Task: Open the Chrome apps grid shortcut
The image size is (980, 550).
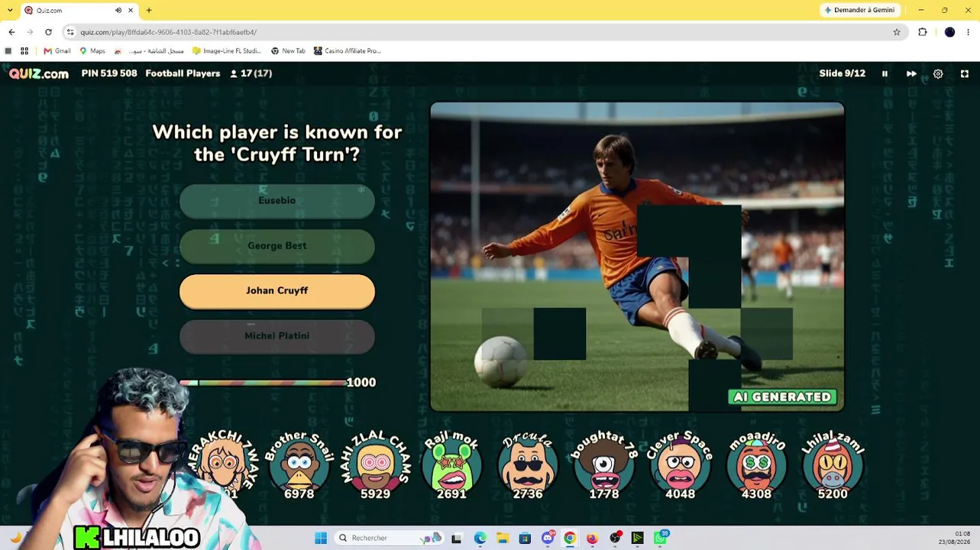Action: point(24,51)
